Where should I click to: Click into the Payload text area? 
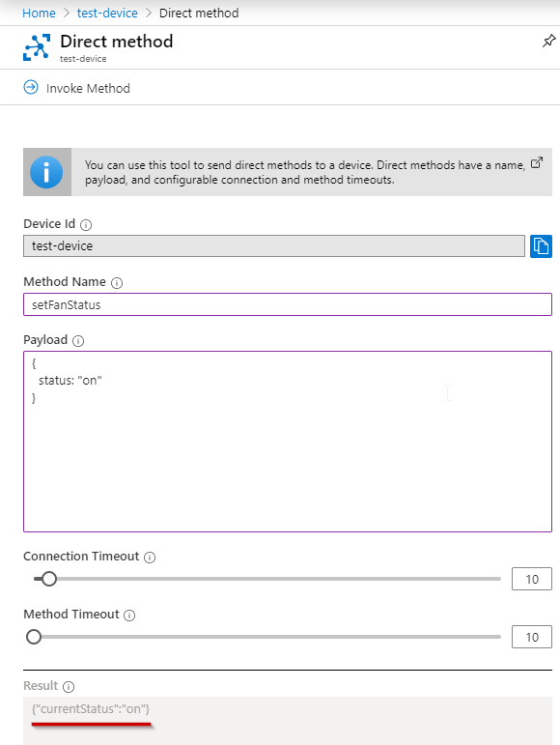tap(288, 442)
